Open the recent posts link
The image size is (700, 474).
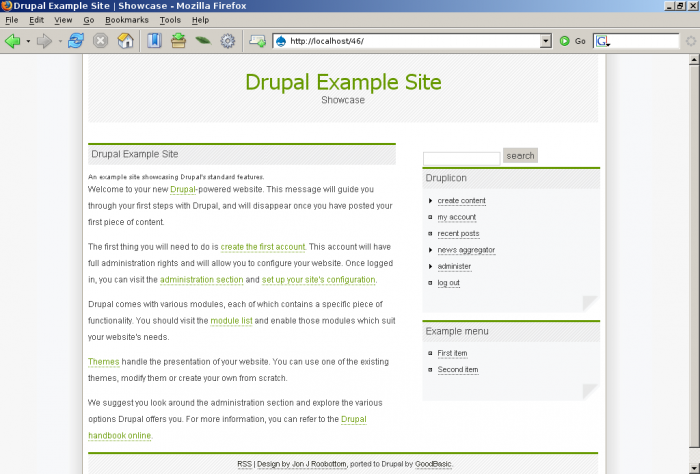click(x=458, y=234)
